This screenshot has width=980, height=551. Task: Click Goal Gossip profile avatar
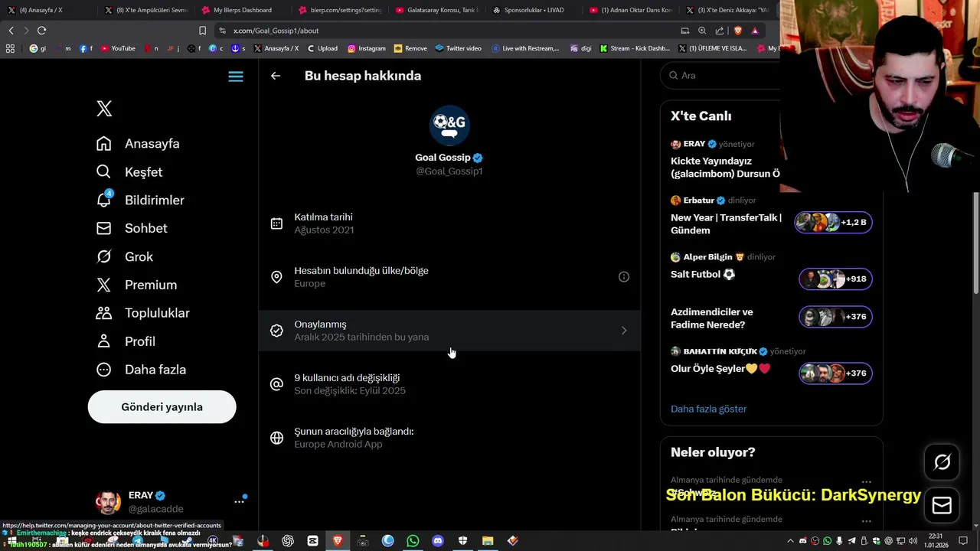tap(449, 126)
